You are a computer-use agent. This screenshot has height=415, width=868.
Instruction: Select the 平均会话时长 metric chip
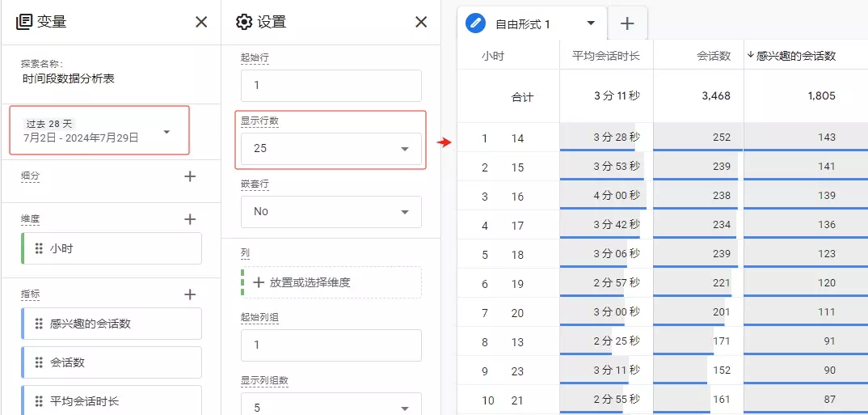(x=112, y=401)
